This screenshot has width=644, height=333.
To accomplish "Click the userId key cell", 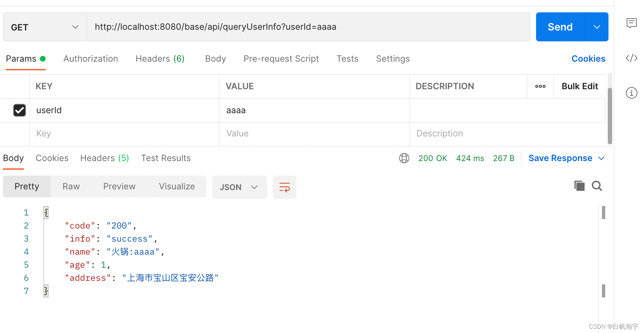I will point(124,110).
